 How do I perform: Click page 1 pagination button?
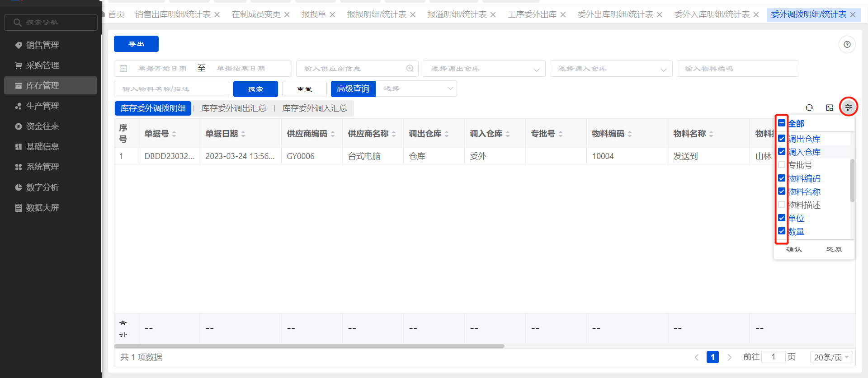[x=712, y=357]
